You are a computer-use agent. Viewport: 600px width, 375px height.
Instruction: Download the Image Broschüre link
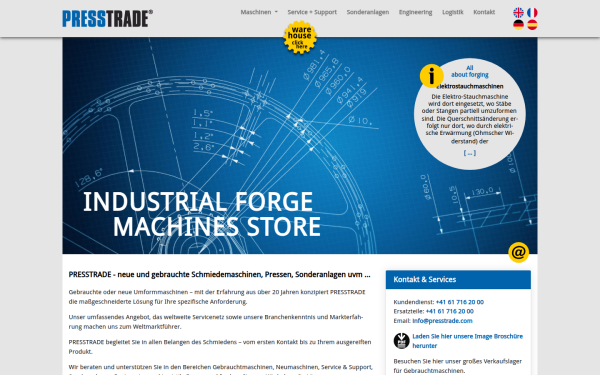point(467,341)
